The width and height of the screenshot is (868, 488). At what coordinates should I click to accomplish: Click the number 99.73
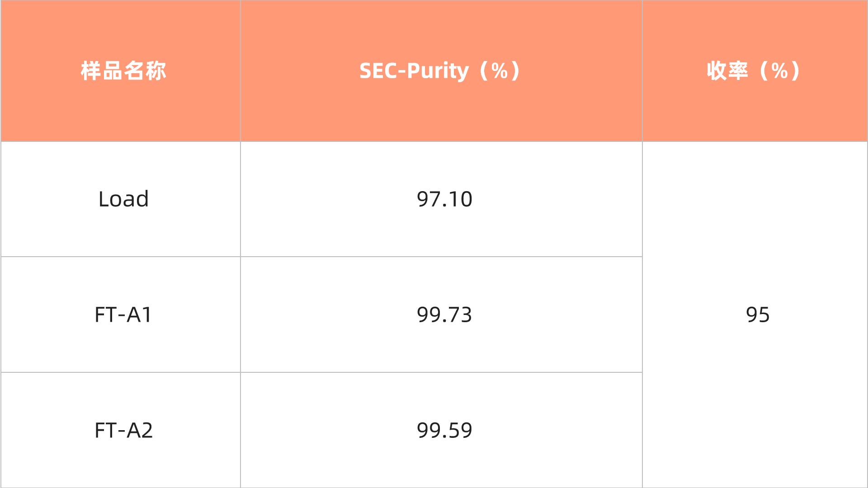(x=444, y=314)
